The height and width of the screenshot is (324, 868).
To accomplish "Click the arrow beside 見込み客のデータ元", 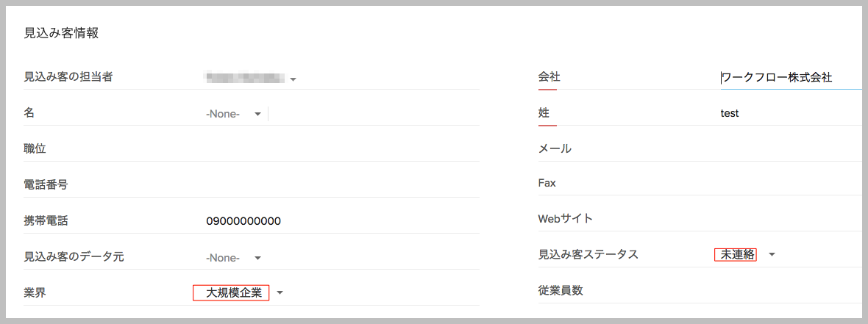I will pos(257,258).
